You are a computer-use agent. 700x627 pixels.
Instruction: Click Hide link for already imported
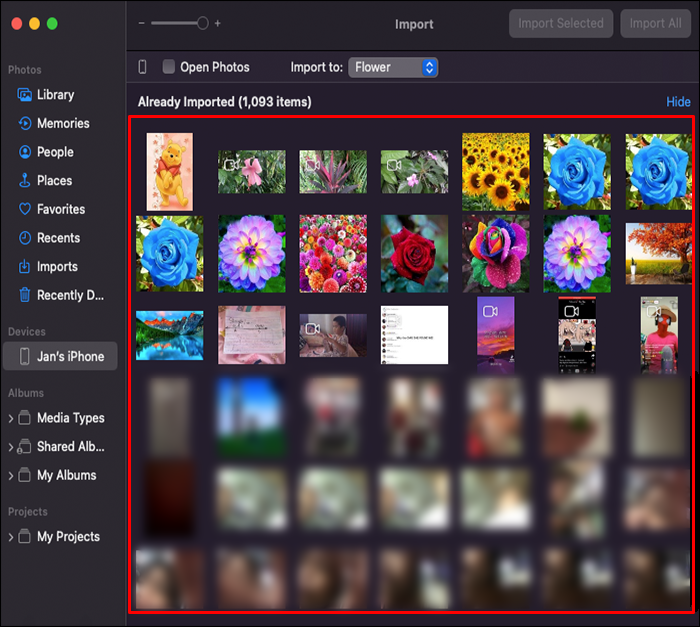point(678,102)
